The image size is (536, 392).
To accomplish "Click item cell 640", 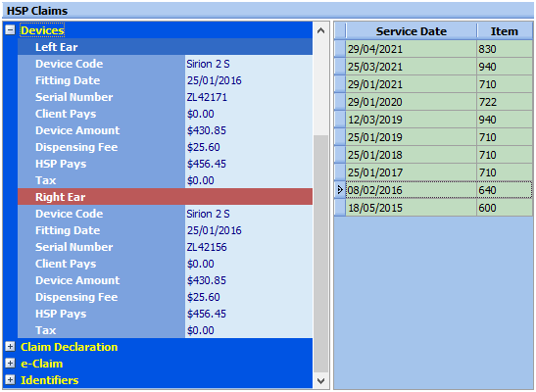I will pos(505,190).
